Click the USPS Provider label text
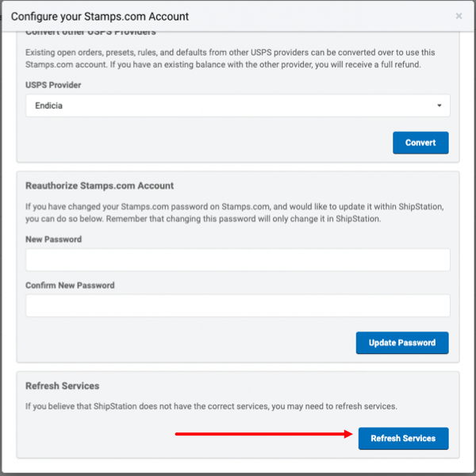Image resolution: width=476 pixels, height=476 pixels. point(53,85)
